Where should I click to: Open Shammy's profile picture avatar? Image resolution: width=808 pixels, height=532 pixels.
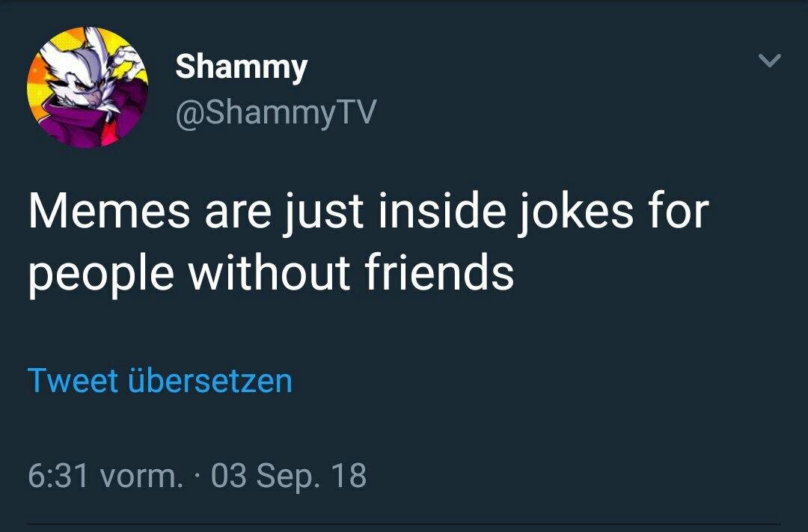tap(88, 87)
